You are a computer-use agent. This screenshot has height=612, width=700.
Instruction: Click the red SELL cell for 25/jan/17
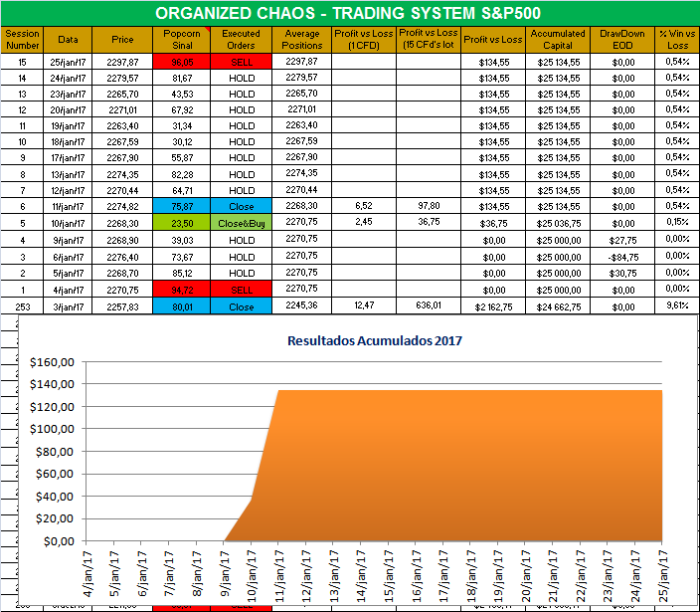point(241,62)
